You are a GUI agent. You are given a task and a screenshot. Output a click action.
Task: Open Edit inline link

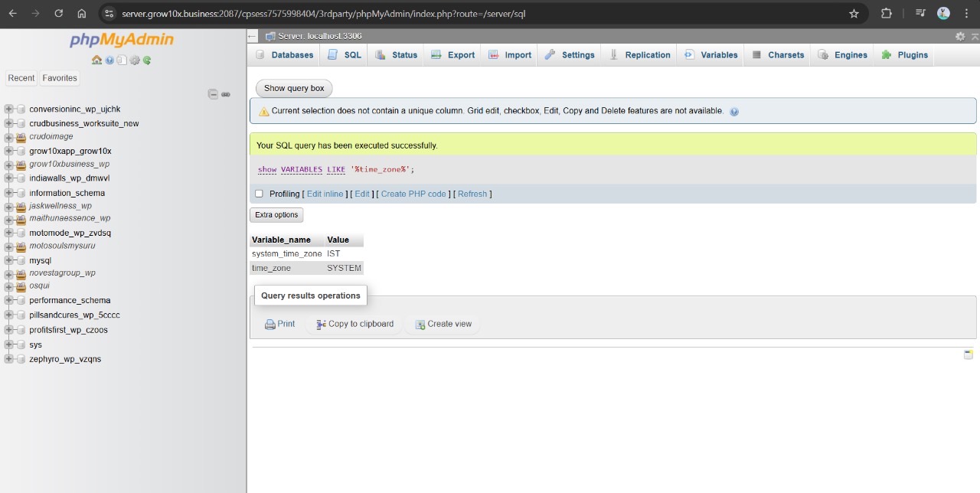click(x=325, y=194)
